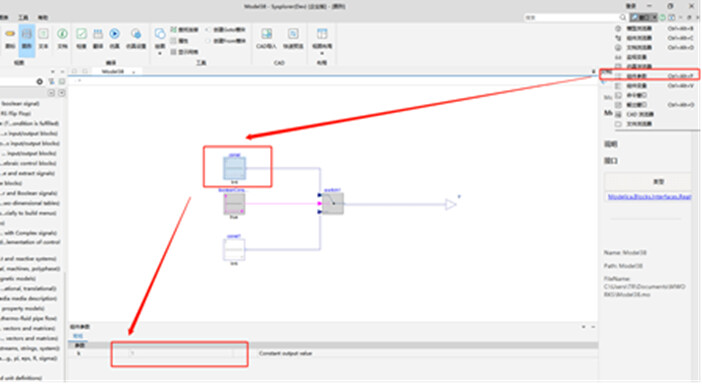The height and width of the screenshot is (384, 702).
Task: Open Simulation Settings ribbon icon
Action: [136, 38]
